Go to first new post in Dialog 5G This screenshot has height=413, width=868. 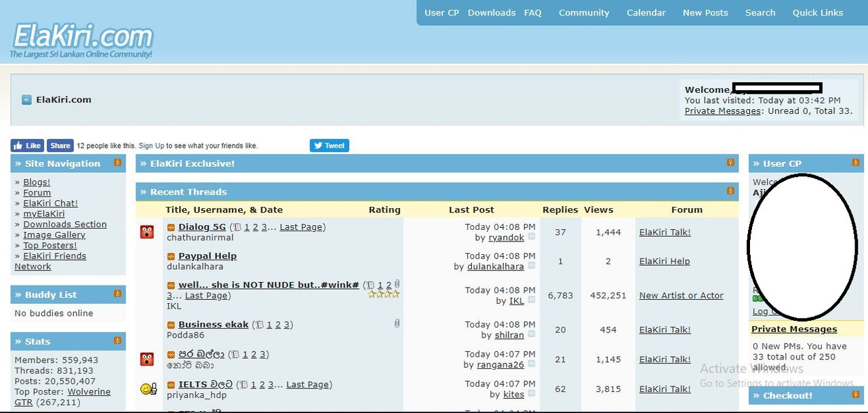point(171,227)
